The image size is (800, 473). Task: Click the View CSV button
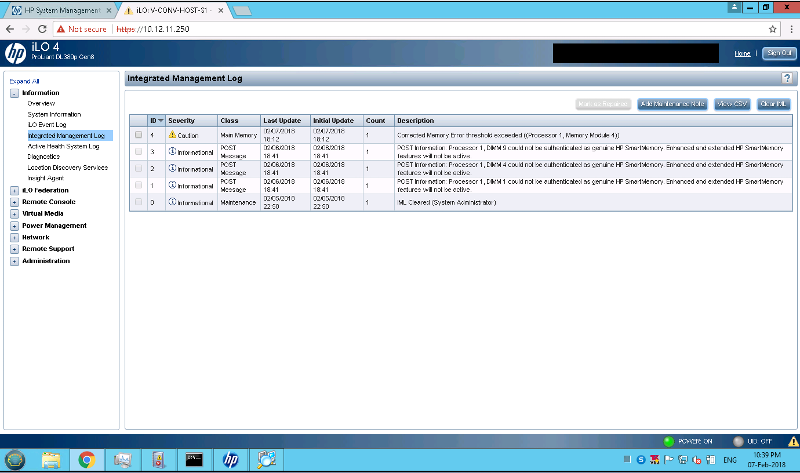(732, 104)
